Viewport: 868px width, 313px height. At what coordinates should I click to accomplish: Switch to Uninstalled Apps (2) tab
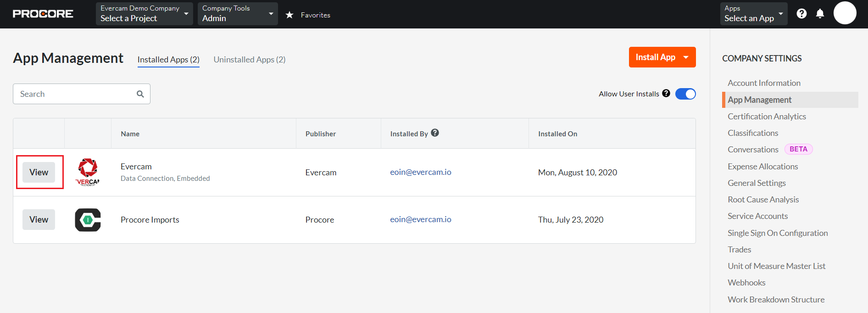(250, 60)
